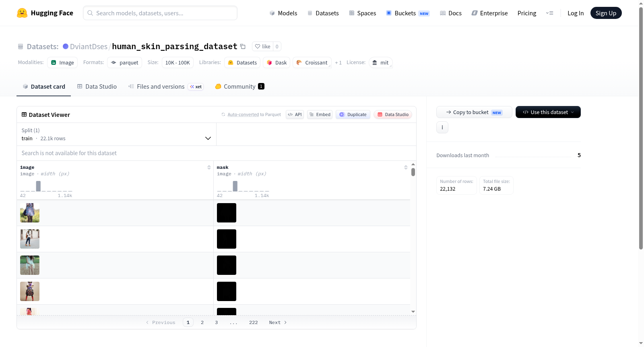644x347 pixels.
Task: Open the first row mask thumbnail
Action: pos(227,213)
